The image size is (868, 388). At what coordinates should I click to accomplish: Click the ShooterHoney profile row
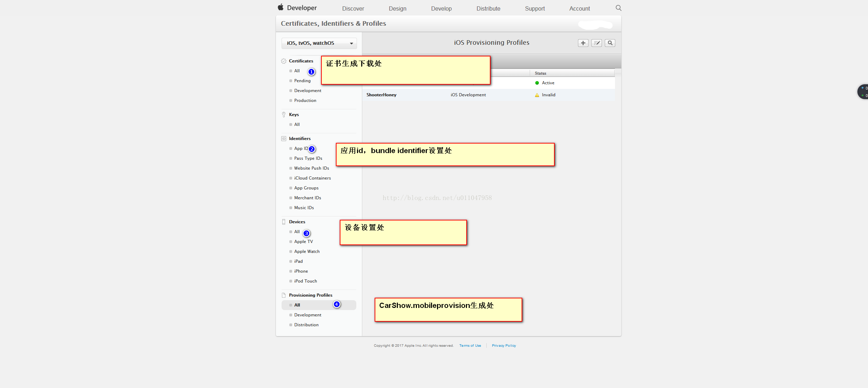[x=489, y=95]
